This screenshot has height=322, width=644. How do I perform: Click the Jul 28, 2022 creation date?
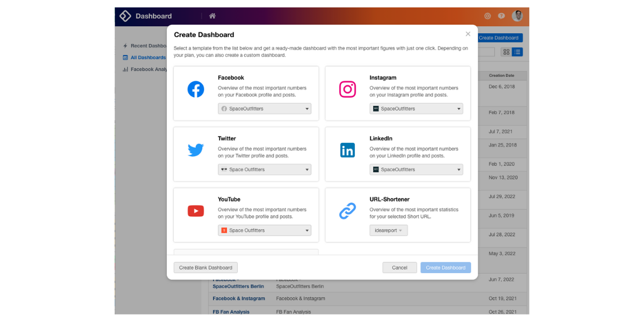(x=502, y=235)
